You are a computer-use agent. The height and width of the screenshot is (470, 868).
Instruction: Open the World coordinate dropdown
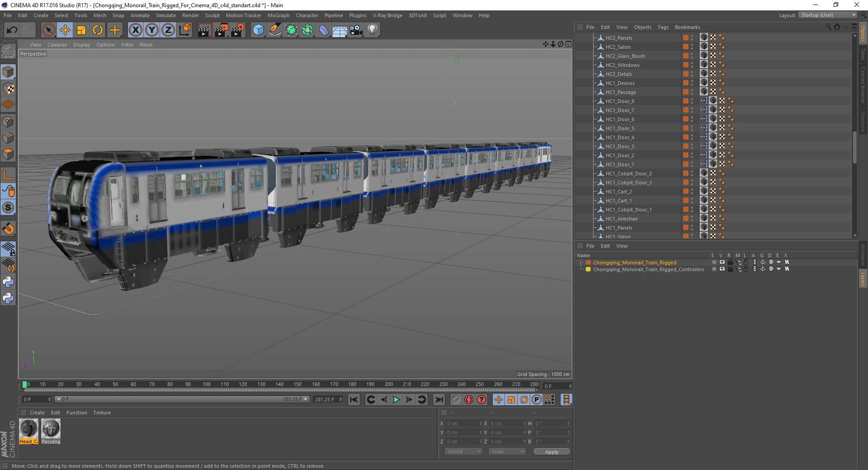tap(463, 451)
